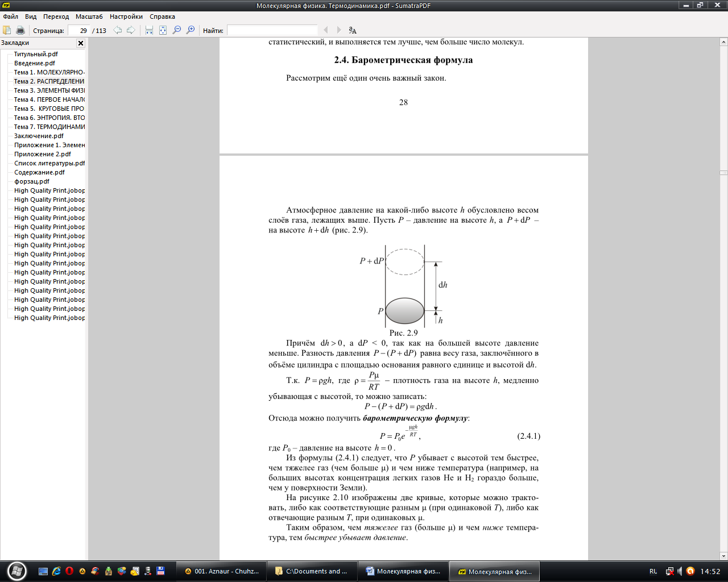
Task: Select Список литературы.pdf bookmark
Action: point(49,163)
